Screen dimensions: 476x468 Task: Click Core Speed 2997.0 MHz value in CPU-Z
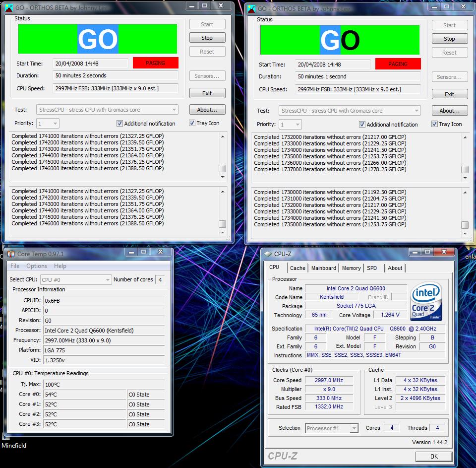329,380
